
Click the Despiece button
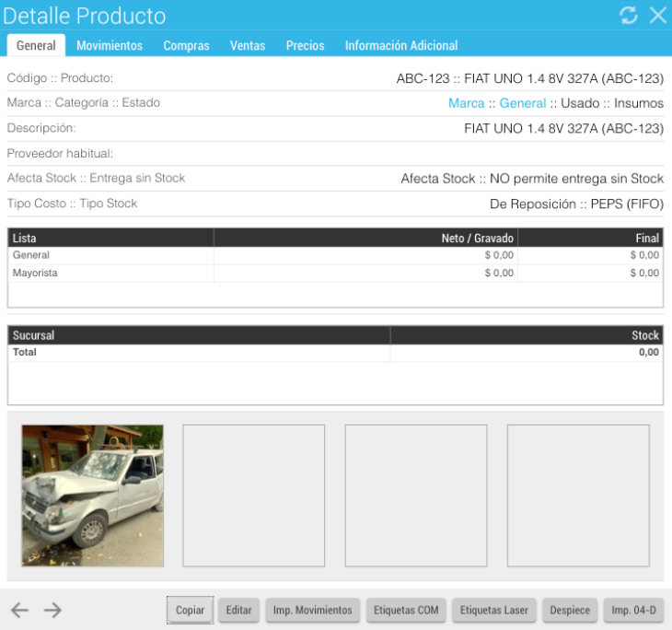[x=570, y=610]
